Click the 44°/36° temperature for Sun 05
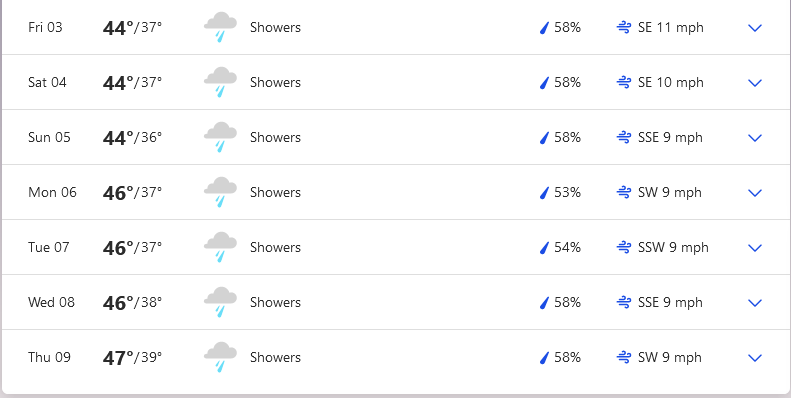Screen dimensions: 791x398 click(132, 138)
